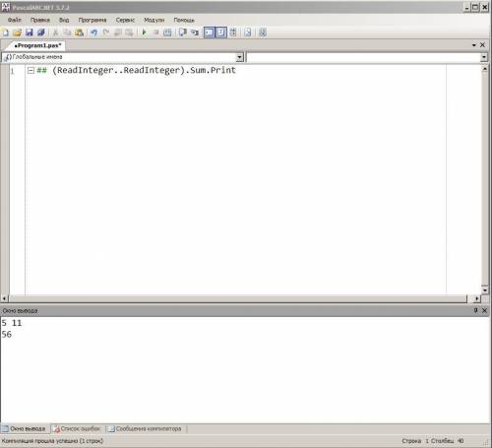Image resolution: width=492 pixels, height=448 pixels.
Task: Open the compiler messages tab
Action: click(x=145, y=428)
